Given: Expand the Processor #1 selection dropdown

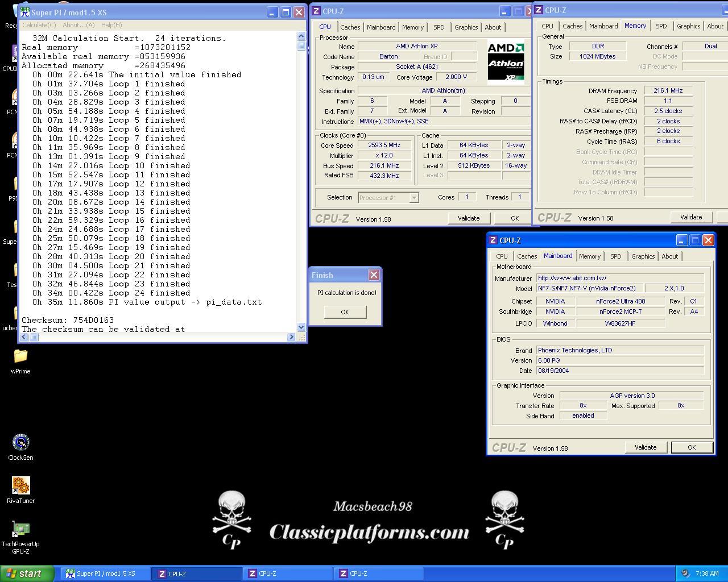Looking at the screenshot, I should tap(414, 198).
